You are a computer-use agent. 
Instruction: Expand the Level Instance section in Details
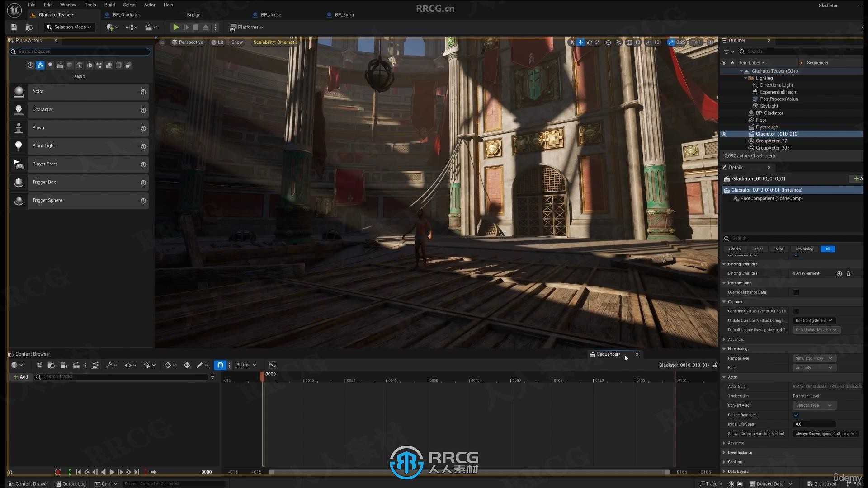point(724,453)
